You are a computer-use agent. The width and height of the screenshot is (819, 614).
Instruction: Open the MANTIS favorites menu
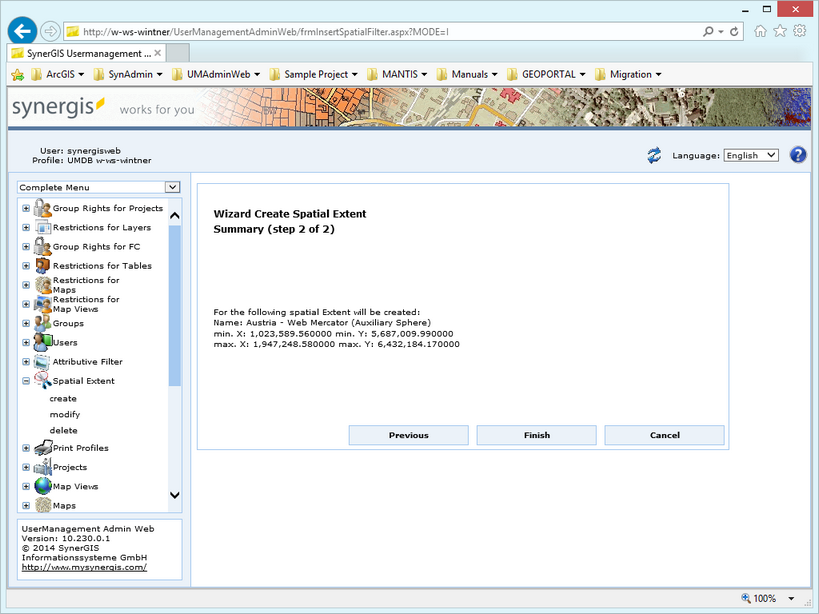[x=395, y=74]
